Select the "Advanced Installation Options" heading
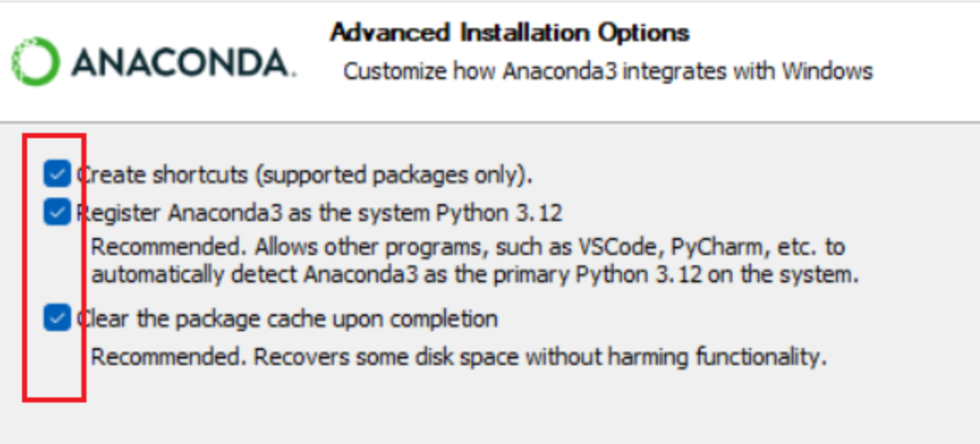 coord(509,33)
